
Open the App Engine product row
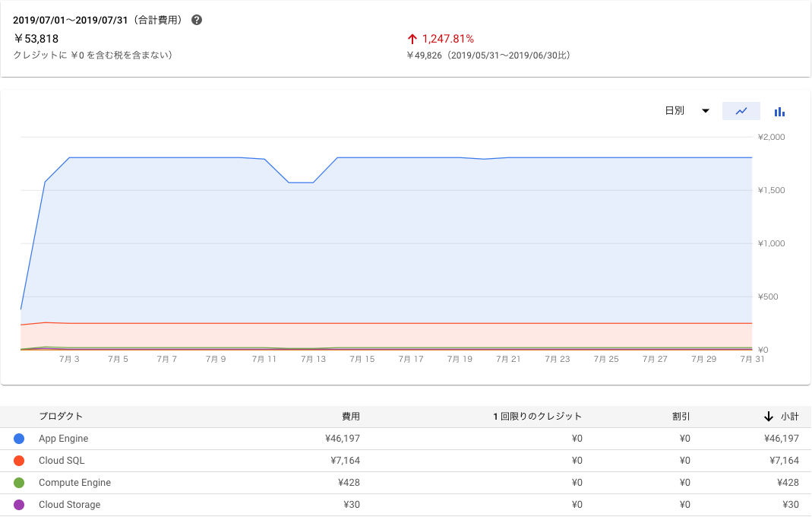tap(64, 438)
